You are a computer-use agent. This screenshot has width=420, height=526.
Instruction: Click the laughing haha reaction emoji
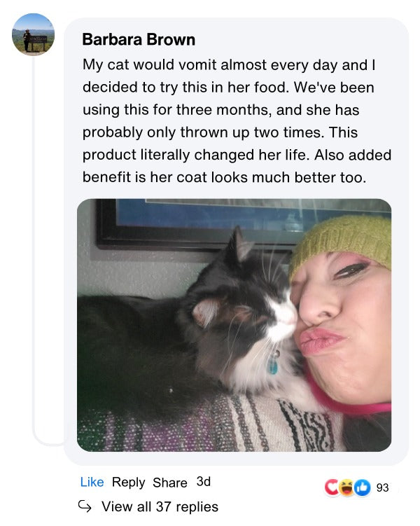click(x=346, y=487)
